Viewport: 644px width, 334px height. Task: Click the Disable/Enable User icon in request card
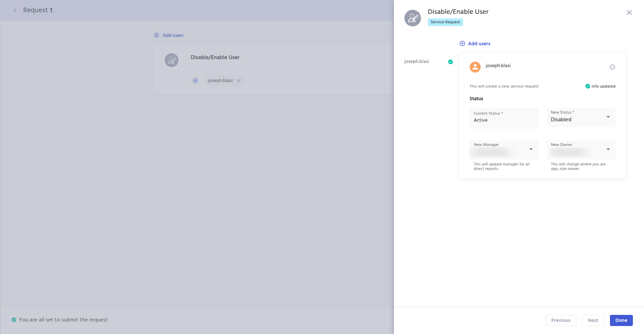171,60
